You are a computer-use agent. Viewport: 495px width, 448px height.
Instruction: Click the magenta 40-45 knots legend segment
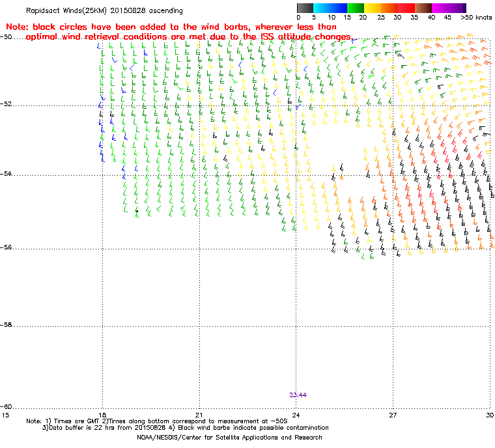click(x=440, y=8)
